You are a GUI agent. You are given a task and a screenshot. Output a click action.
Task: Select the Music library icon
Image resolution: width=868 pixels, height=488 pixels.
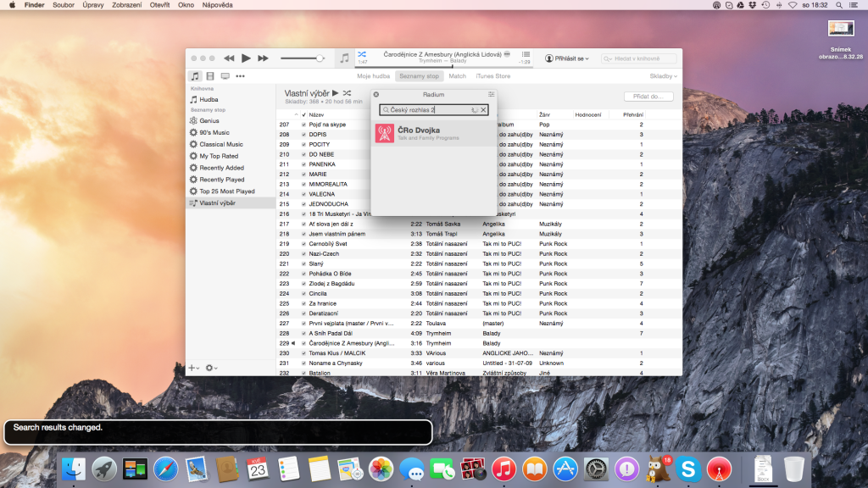tap(195, 76)
